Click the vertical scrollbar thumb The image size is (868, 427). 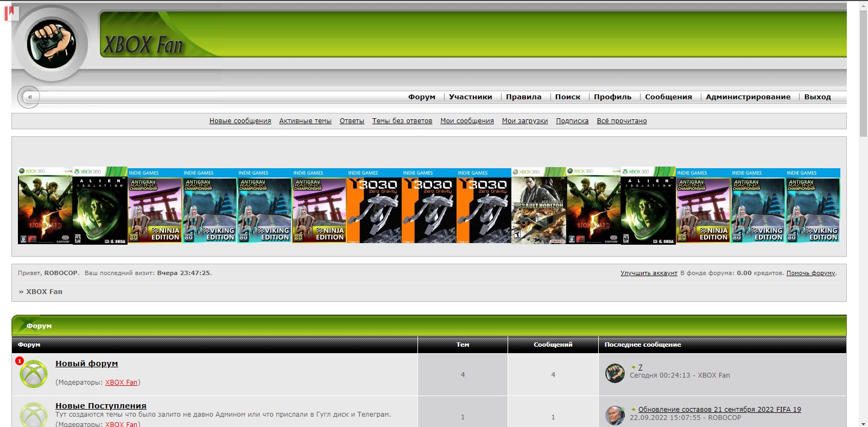click(x=863, y=73)
